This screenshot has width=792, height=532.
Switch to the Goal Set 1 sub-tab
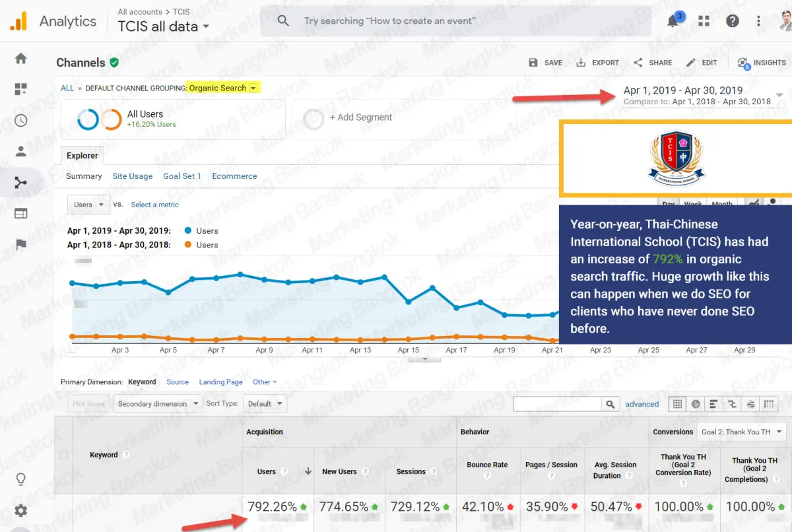tap(182, 176)
